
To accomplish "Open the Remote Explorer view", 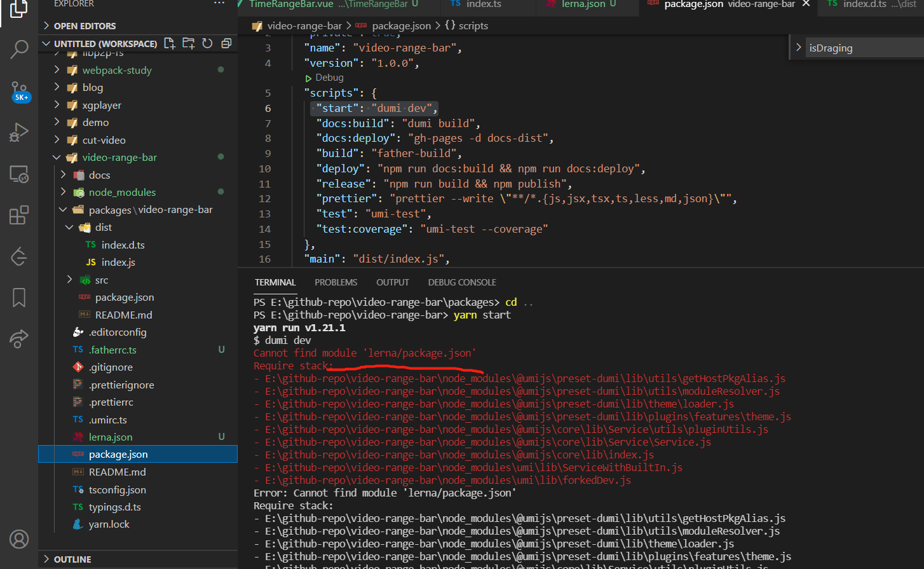I will [18, 173].
